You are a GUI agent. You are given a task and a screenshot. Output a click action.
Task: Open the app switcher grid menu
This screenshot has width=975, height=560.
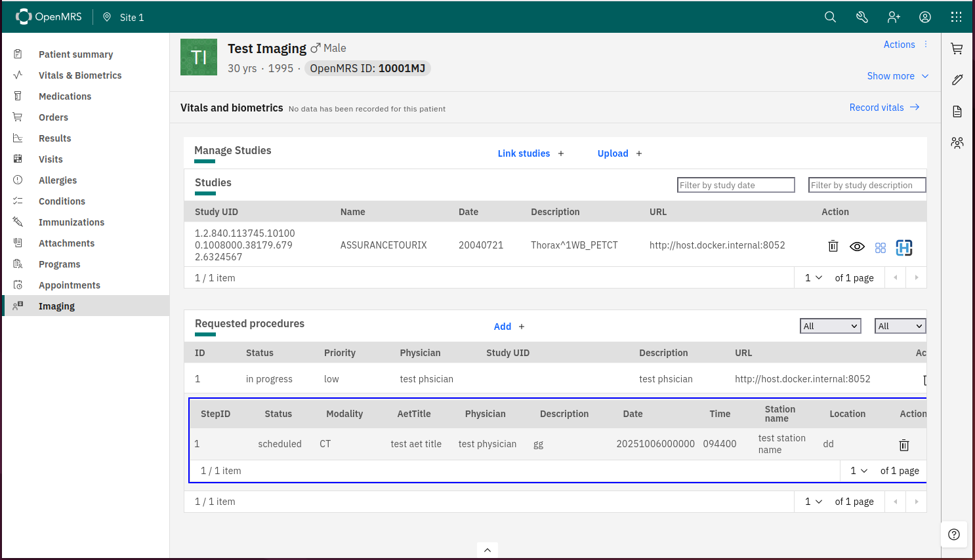click(x=957, y=17)
